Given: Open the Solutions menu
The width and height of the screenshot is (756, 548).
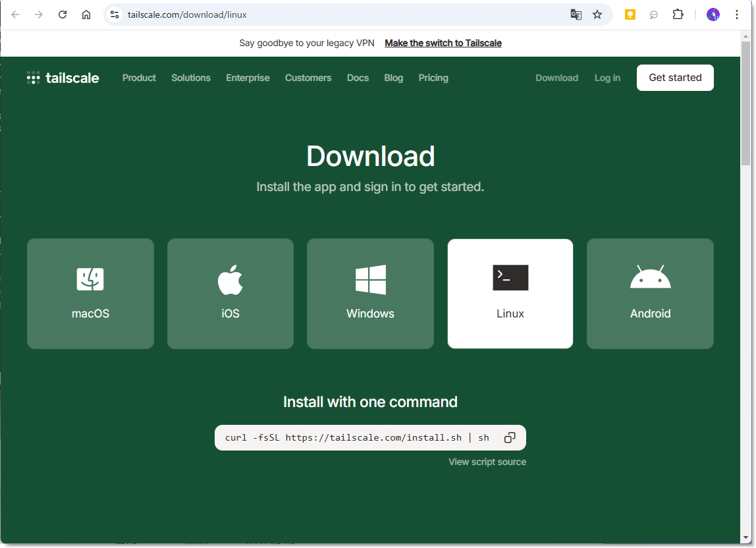Looking at the screenshot, I should pos(191,78).
